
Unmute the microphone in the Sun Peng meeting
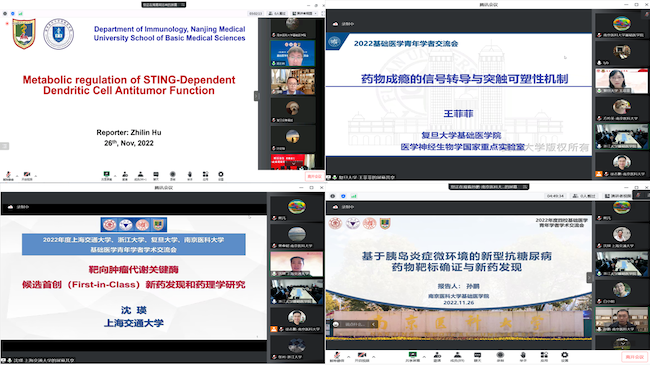click(337, 356)
